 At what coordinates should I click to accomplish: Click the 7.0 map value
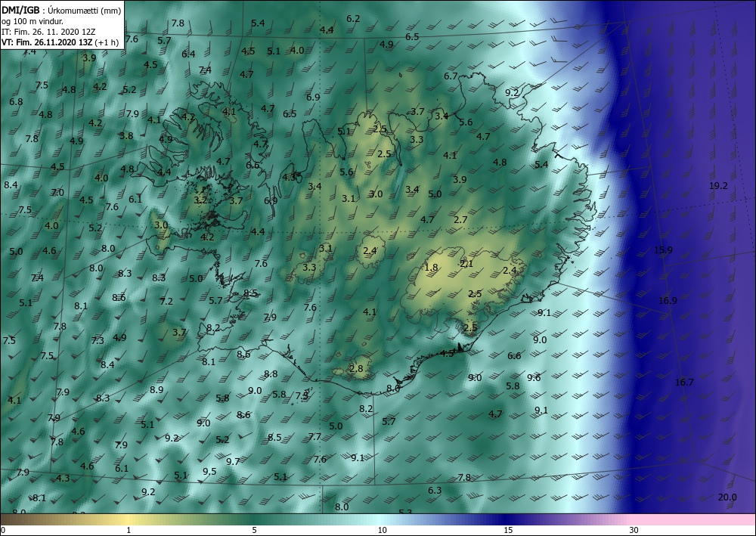click(57, 193)
